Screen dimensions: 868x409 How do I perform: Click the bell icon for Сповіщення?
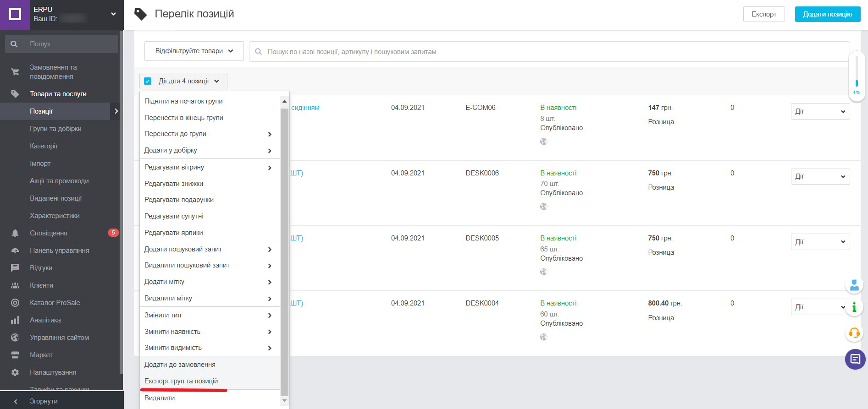pyautogui.click(x=15, y=233)
